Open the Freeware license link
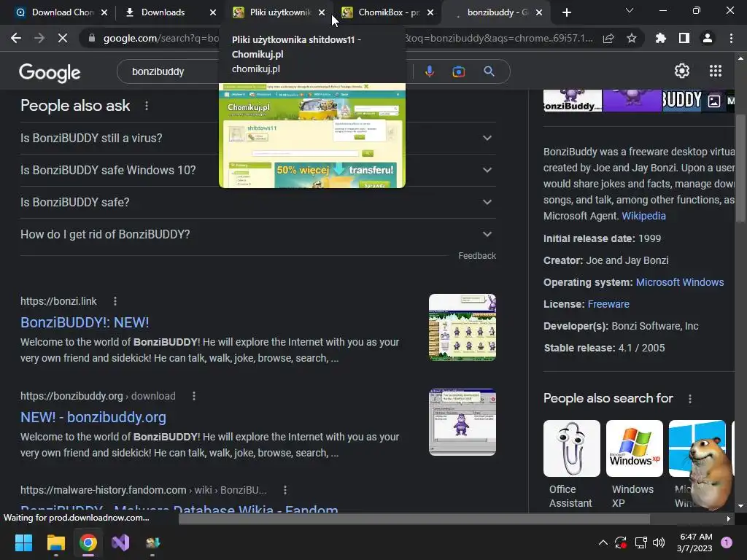The width and height of the screenshot is (747, 560). tap(608, 304)
